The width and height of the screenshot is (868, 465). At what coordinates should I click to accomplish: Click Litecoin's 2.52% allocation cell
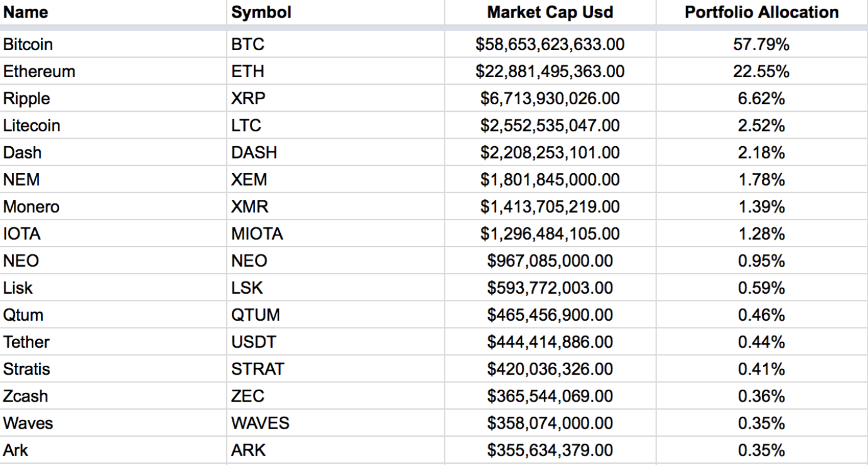pos(761,126)
